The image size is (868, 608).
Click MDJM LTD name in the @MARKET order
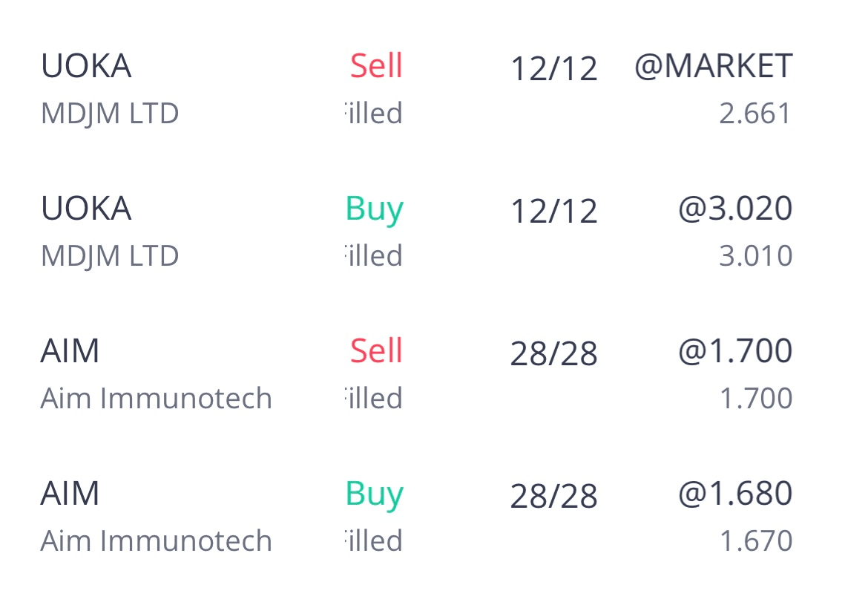tap(110, 114)
